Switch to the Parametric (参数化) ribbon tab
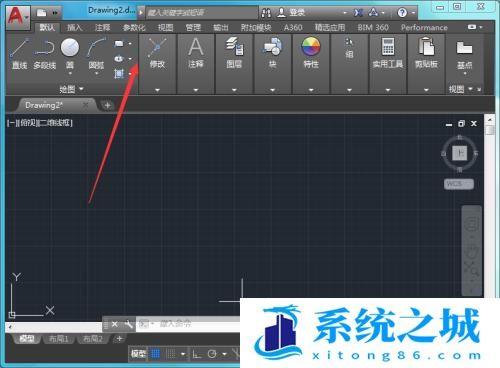The width and height of the screenshot is (500, 368). click(x=134, y=27)
